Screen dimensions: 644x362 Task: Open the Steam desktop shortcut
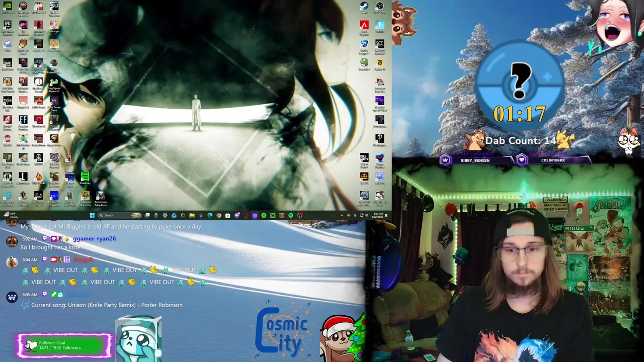(x=364, y=7)
